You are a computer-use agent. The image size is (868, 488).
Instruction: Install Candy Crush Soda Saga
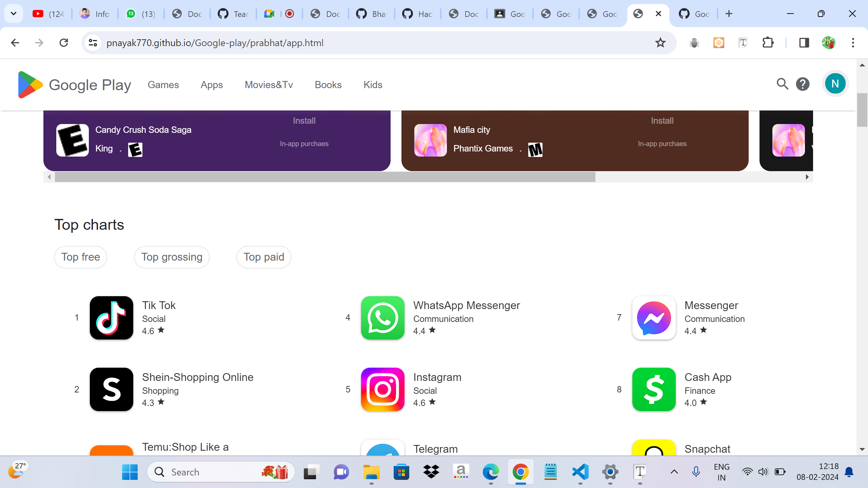pyautogui.click(x=304, y=121)
